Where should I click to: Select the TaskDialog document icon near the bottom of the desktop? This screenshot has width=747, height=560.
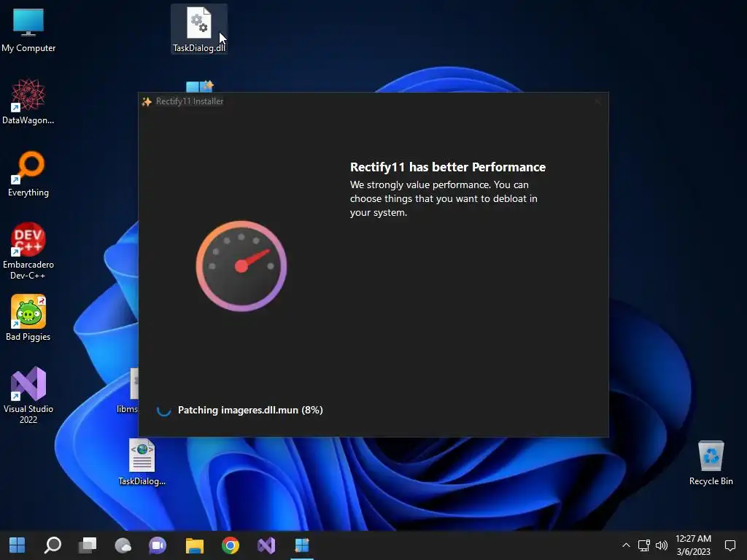(x=142, y=462)
